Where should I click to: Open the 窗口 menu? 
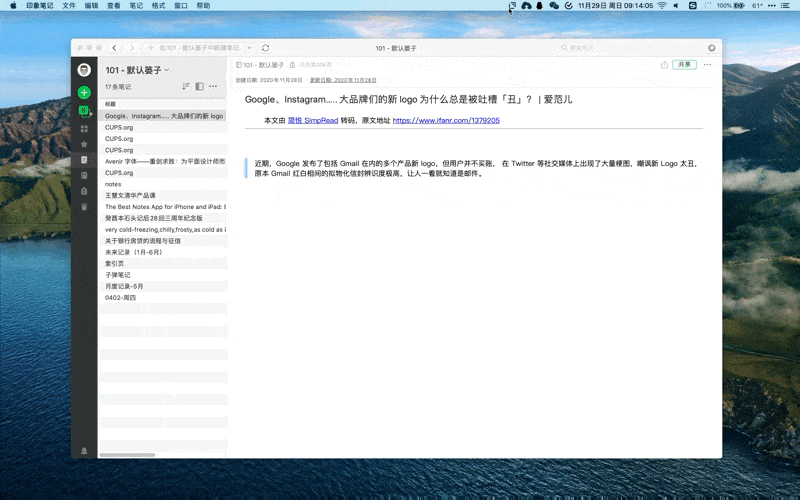tap(181, 6)
